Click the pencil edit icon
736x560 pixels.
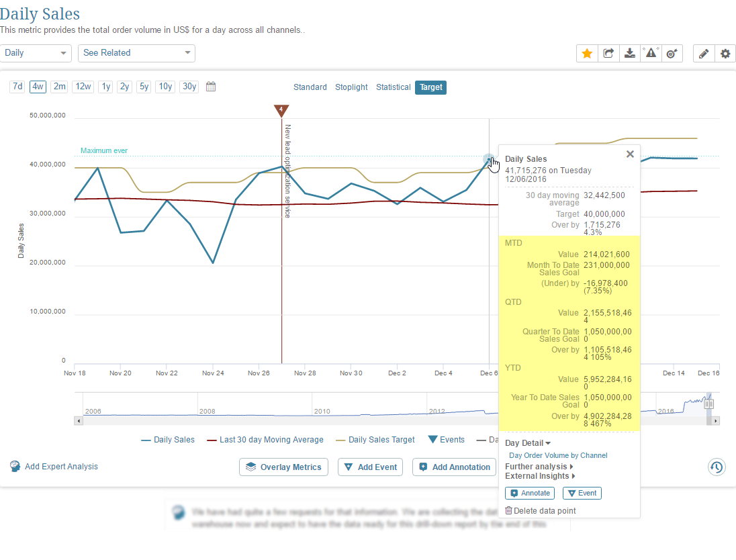coord(703,54)
